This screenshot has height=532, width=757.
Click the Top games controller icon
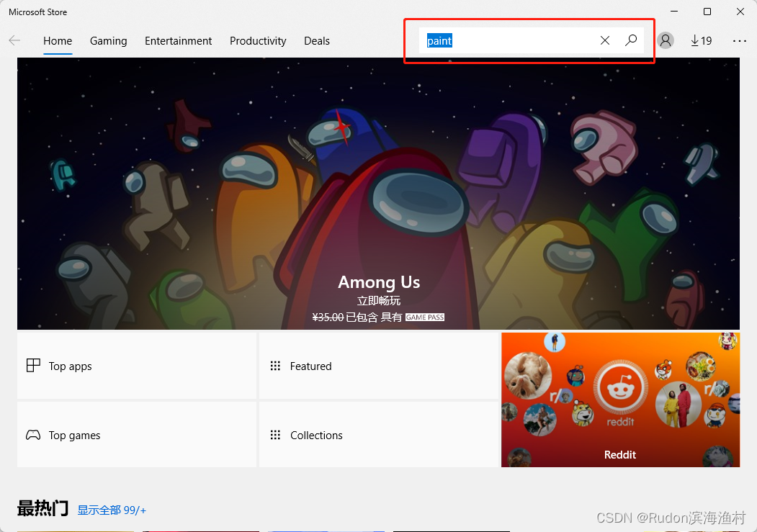(x=33, y=435)
